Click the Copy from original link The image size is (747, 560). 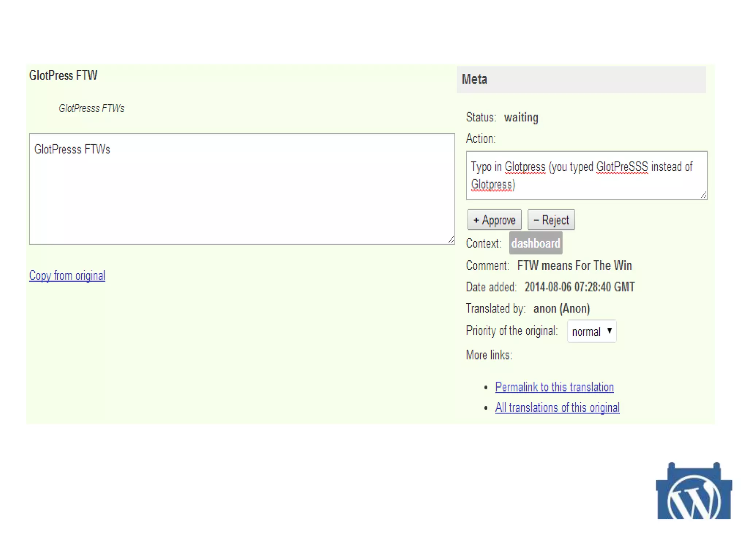(67, 276)
